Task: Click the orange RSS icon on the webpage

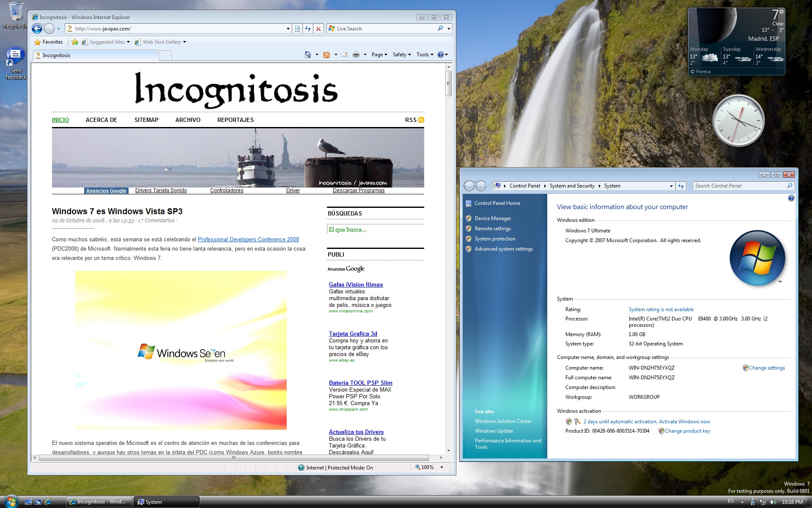Action: 421,120
